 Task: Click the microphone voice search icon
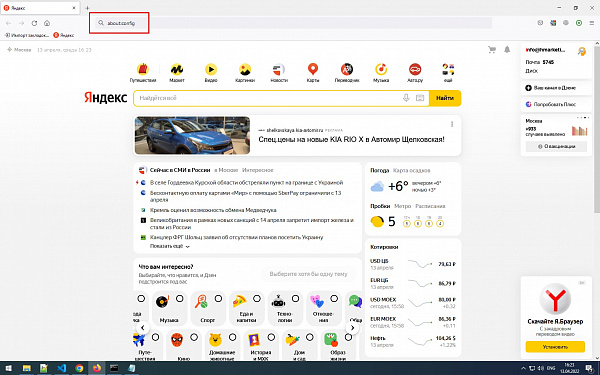pyautogui.click(x=406, y=98)
